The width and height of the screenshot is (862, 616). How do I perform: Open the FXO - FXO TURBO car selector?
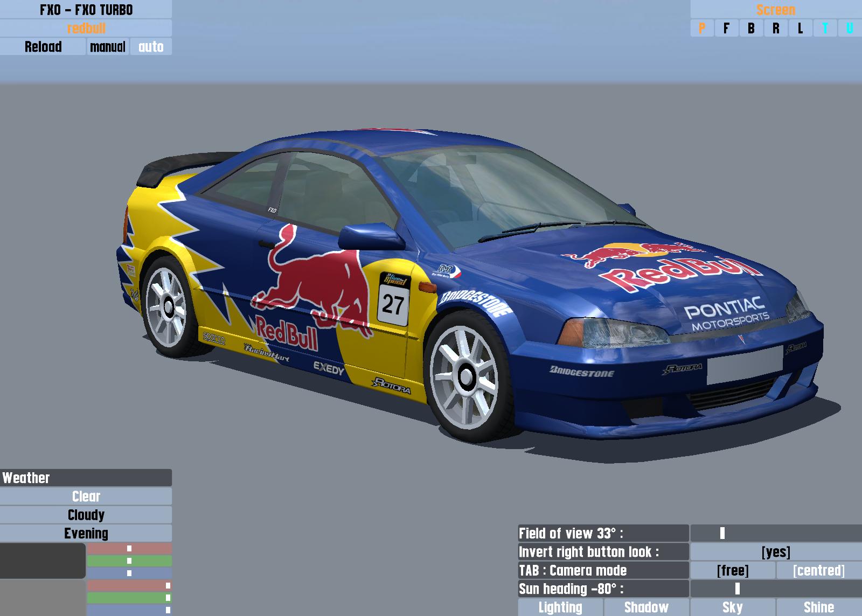coord(86,10)
